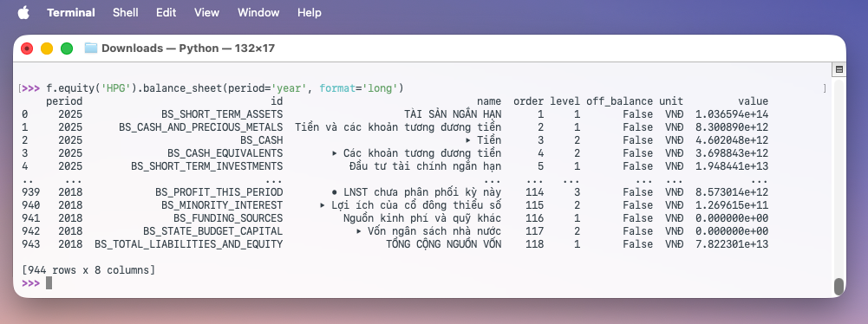Open the Shell menu

[x=125, y=12]
